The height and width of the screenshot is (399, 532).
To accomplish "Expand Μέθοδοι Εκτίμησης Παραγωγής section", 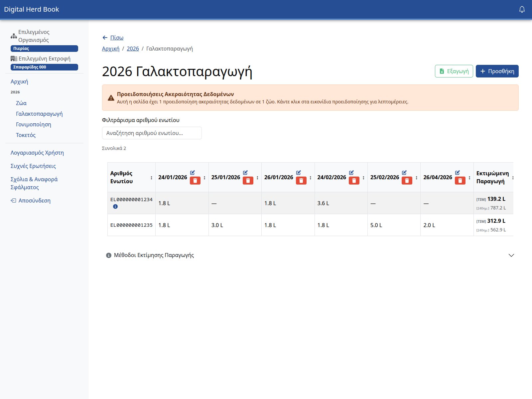I will click(x=154, y=255).
